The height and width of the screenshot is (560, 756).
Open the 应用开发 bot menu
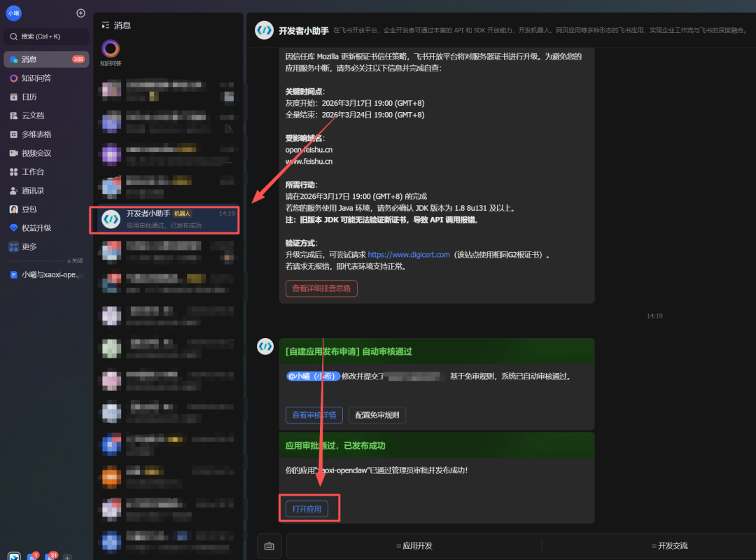click(x=414, y=545)
